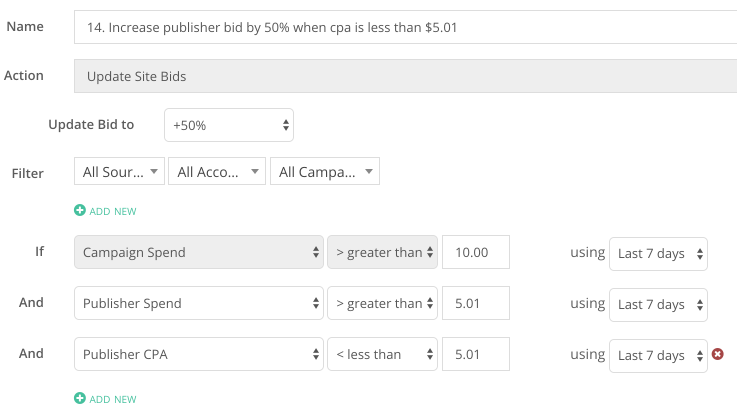Expand the All Sources filter dropdown

[119, 172]
